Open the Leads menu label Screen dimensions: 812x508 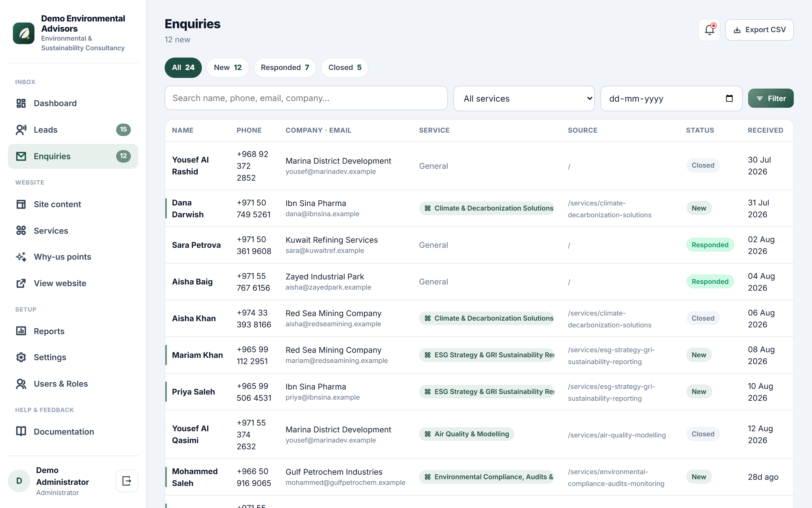(x=46, y=130)
